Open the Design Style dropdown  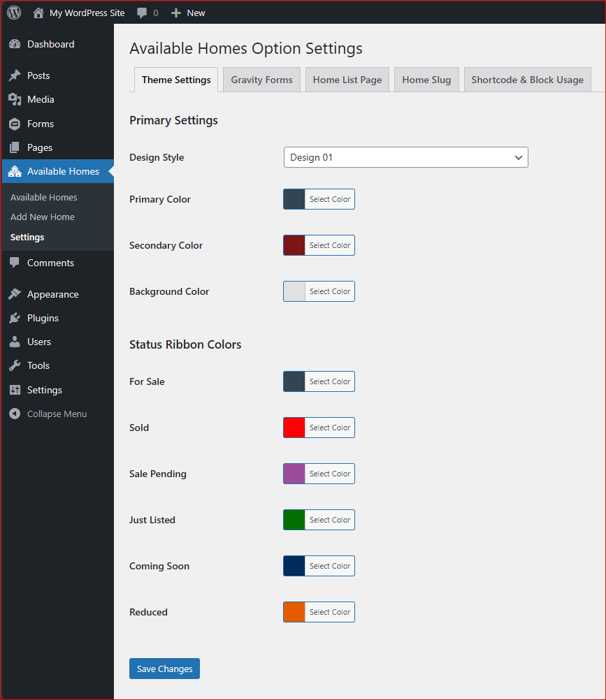pyautogui.click(x=406, y=157)
